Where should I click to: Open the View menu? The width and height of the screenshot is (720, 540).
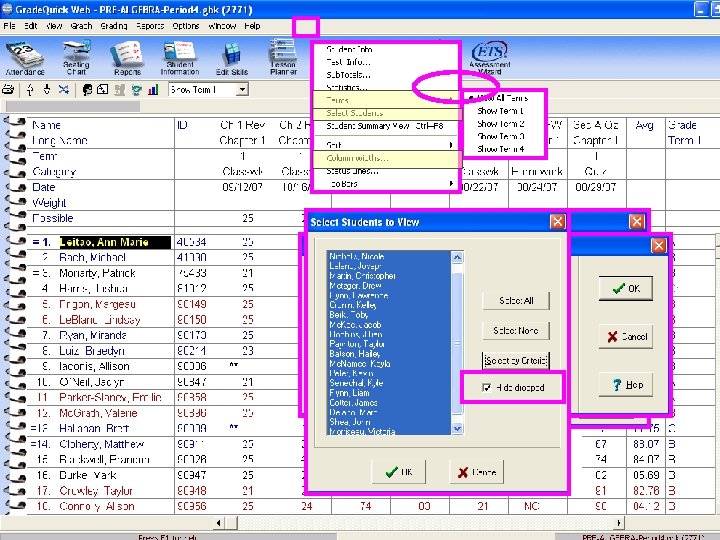click(54, 26)
